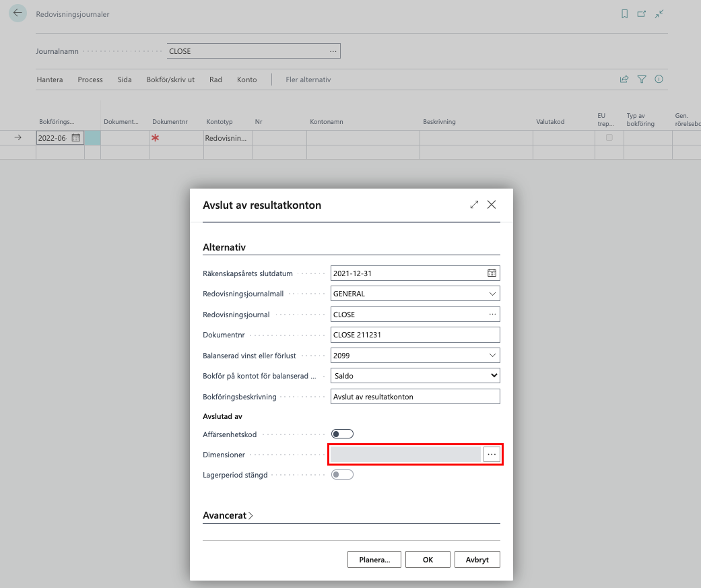Click the Dokumentnr input field
The image size is (701, 588).
415,335
